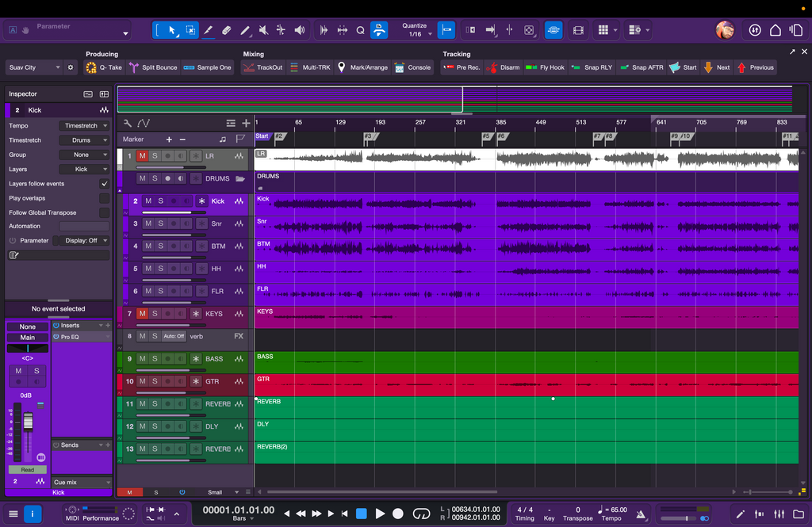Select the Eraser tool
This screenshot has height=527, width=812.
click(228, 29)
